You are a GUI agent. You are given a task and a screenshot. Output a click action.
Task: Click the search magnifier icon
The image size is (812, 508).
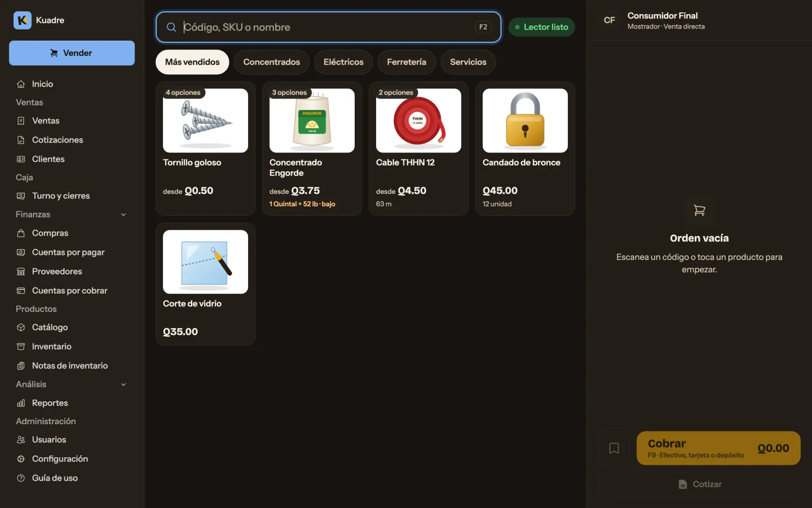(172, 27)
